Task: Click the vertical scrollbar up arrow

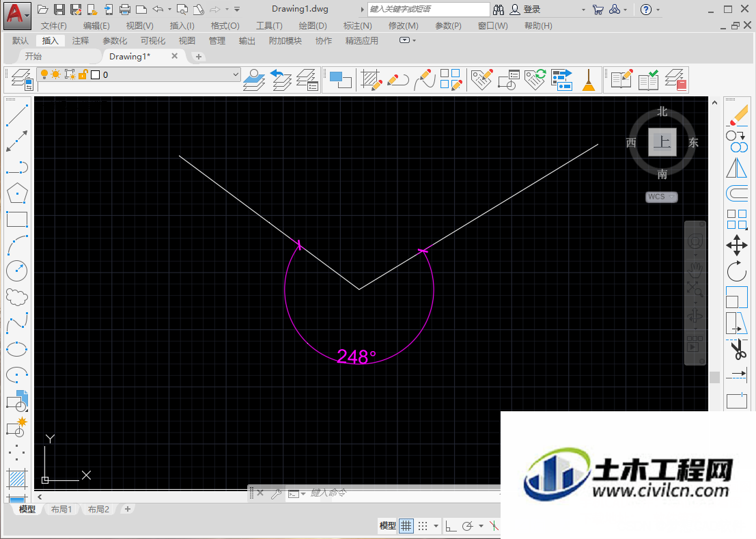Action: [x=714, y=102]
